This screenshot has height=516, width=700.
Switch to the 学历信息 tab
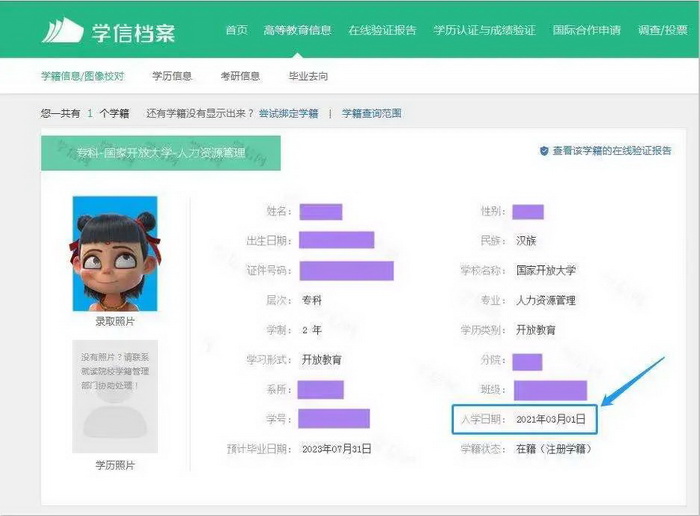coord(172,76)
